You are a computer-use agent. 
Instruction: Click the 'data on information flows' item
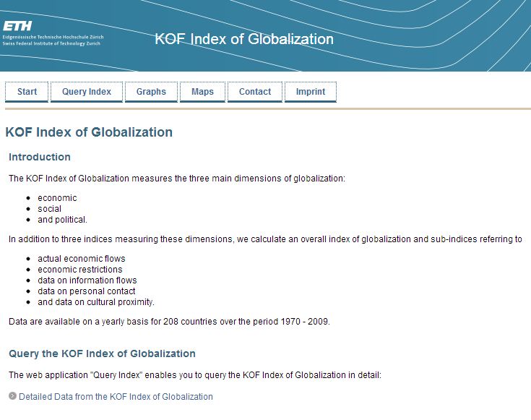pyautogui.click(x=87, y=280)
